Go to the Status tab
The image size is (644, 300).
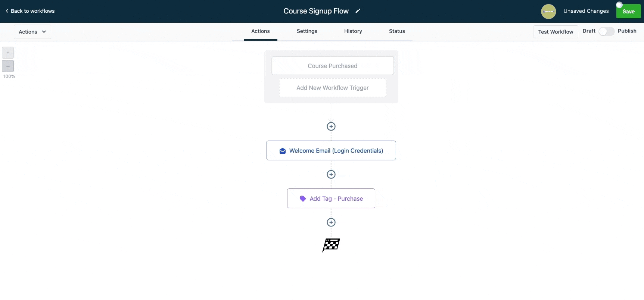[397, 31]
